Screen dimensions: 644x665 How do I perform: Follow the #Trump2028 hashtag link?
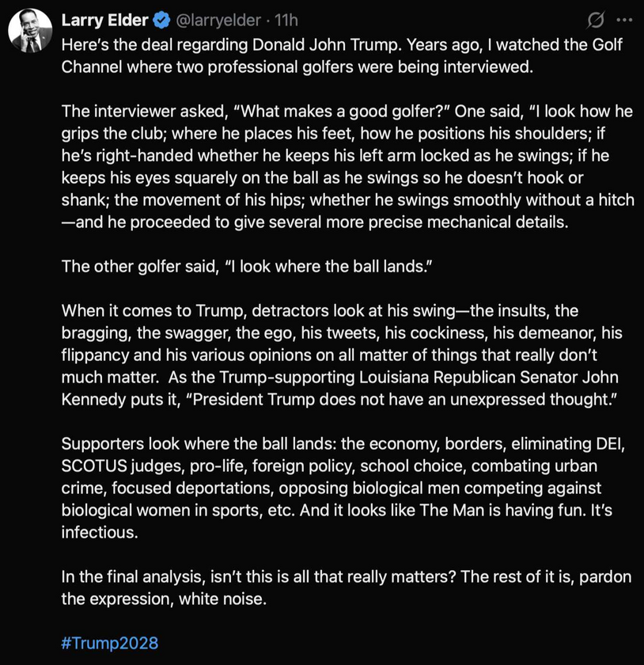[x=110, y=643]
